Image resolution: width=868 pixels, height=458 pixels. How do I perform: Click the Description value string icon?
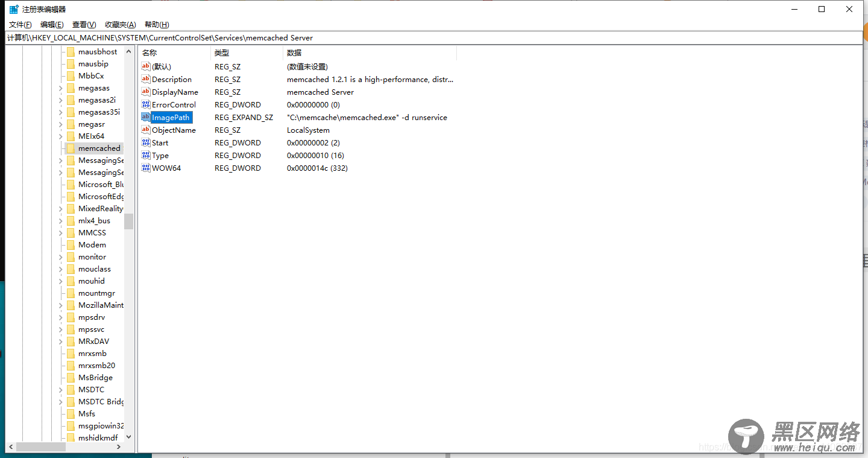click(146, 79)
